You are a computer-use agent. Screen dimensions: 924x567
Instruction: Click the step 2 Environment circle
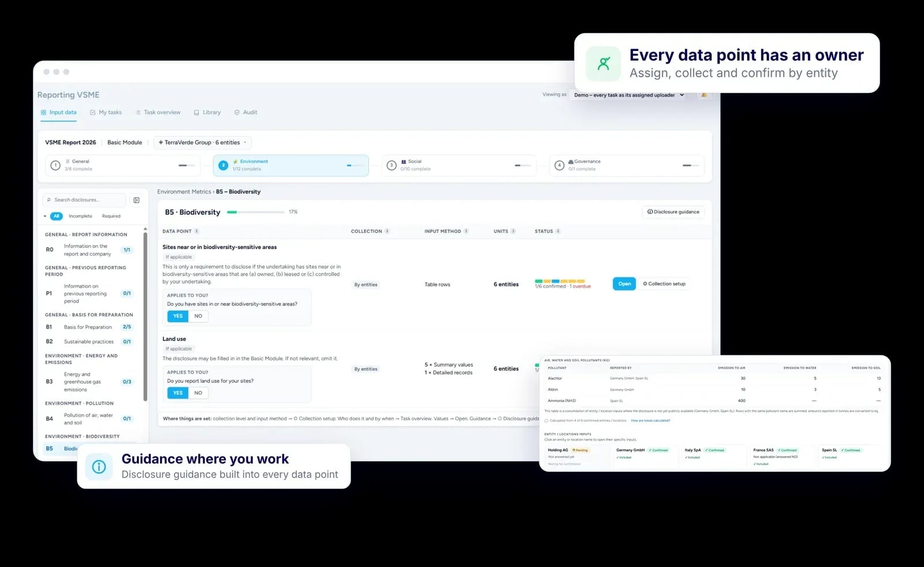[223, 165]
